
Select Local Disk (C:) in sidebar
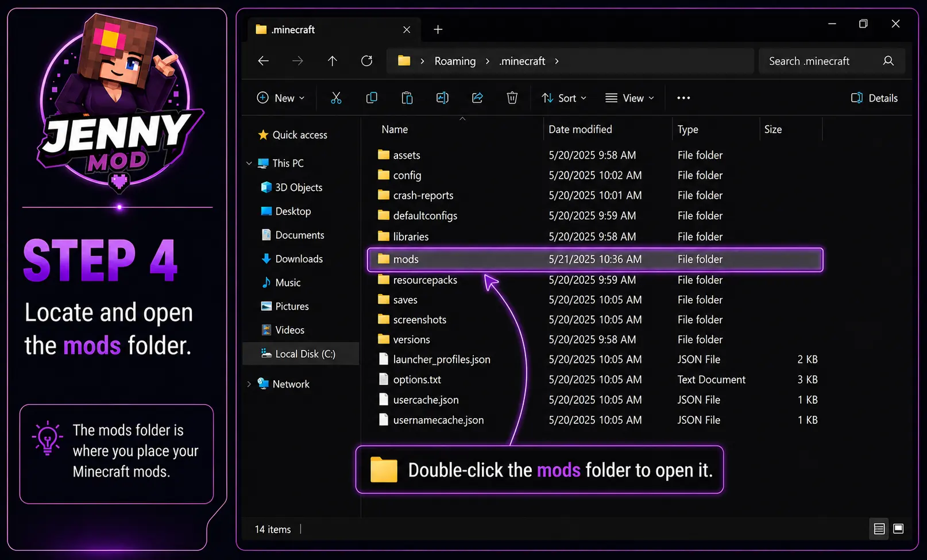pos(301,354)
